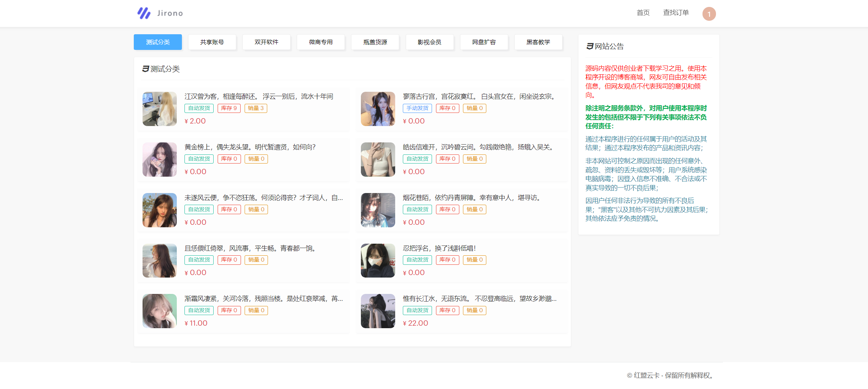Screen dimensions: 868x389
Task: Click the thumbnail of the ¥22.00 product
Action: (378, 311)
